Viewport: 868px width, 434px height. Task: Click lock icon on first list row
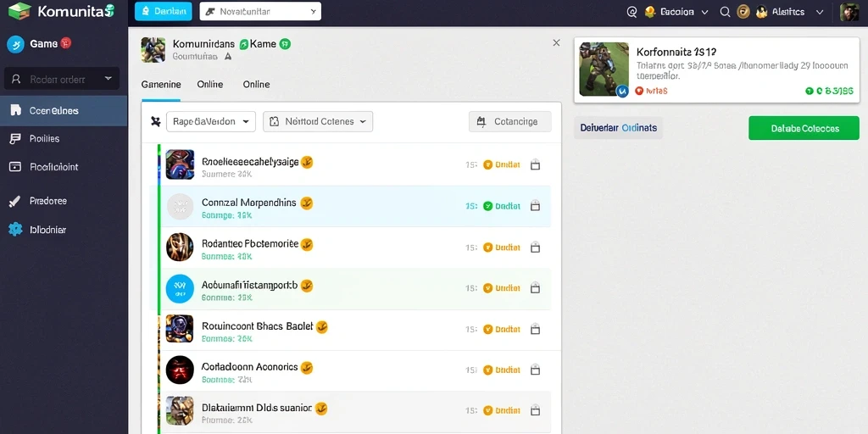(535, 164)
